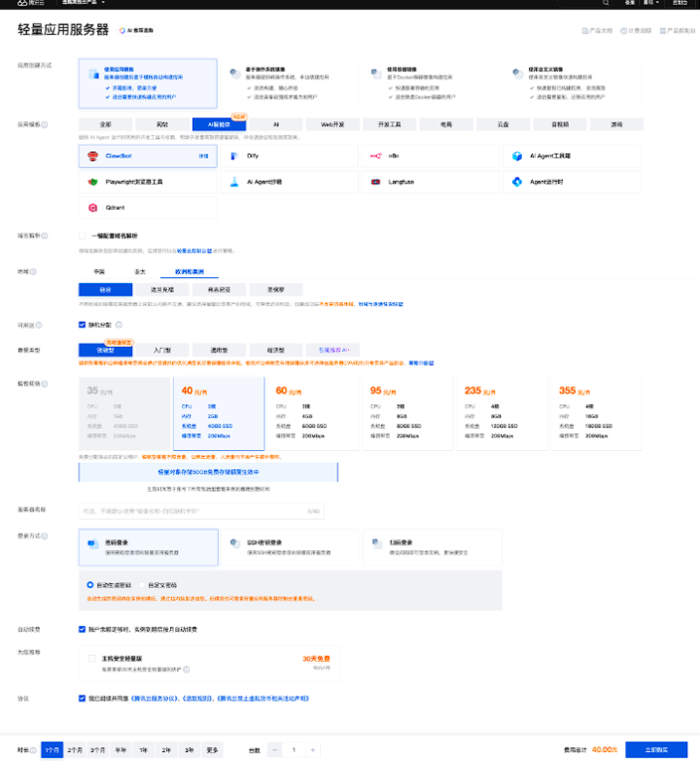700x761 pixels.
Task: Choose the Qdrant application icon
Action: coord(93,207)
